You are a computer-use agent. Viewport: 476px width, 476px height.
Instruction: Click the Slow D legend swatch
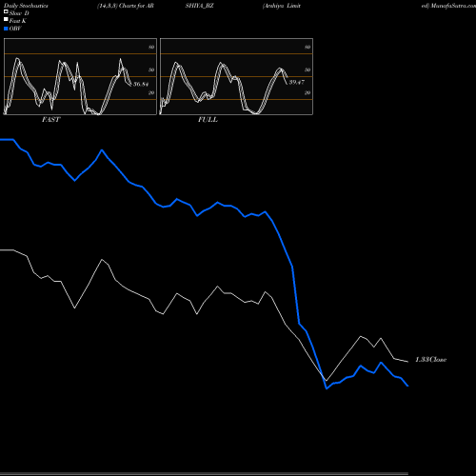6,11
